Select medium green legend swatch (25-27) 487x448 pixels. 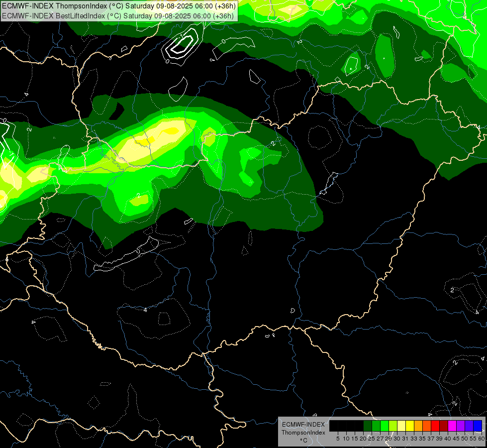click(376, 426)
